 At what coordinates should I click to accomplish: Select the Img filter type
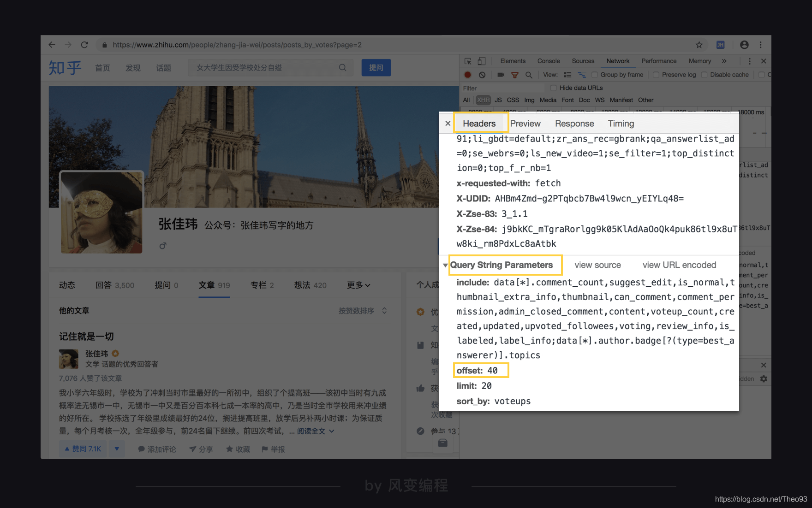point(529,100)
